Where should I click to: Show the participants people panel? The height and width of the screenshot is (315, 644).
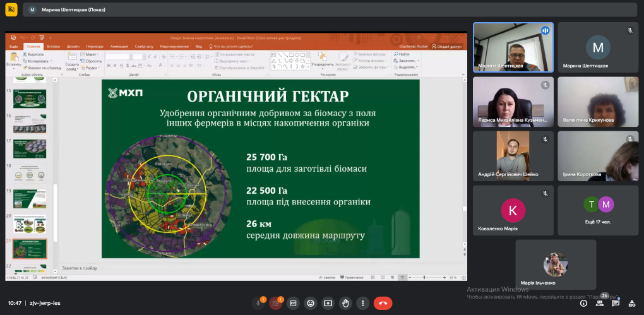click(x=600, y=303)
